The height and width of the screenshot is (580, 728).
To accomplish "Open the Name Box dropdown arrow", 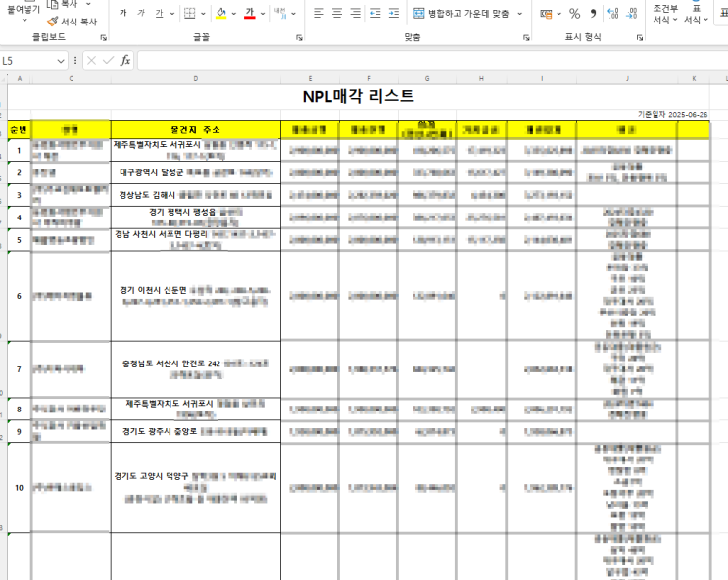I will (x=61, y=61).
